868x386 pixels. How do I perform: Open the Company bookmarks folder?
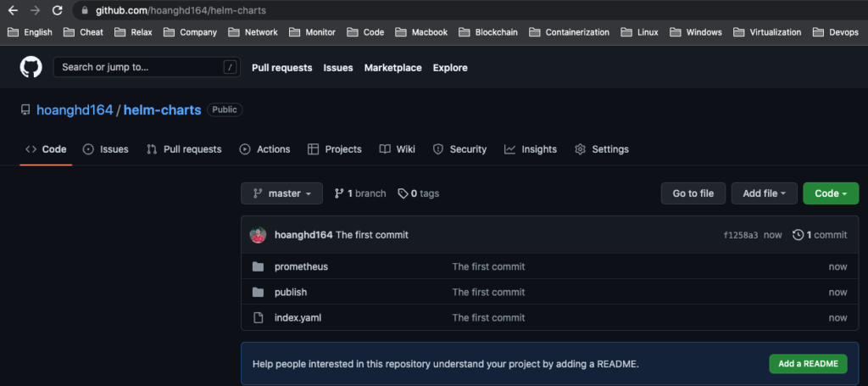190,32
